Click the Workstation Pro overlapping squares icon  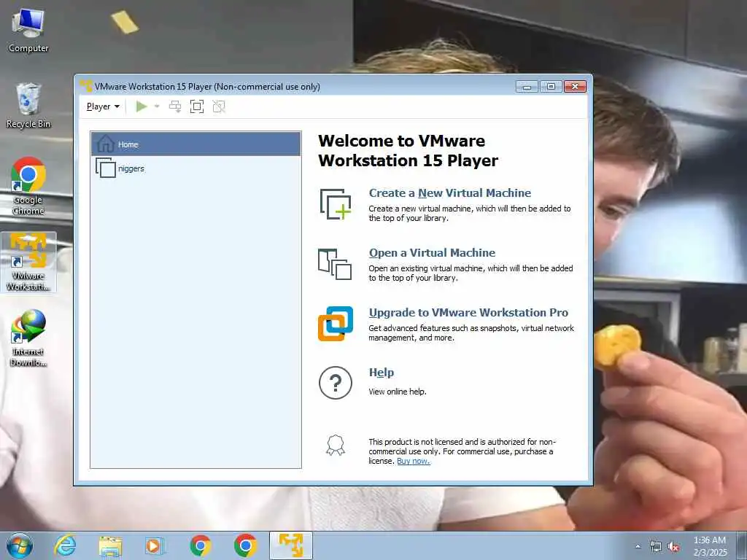(336, 324)
